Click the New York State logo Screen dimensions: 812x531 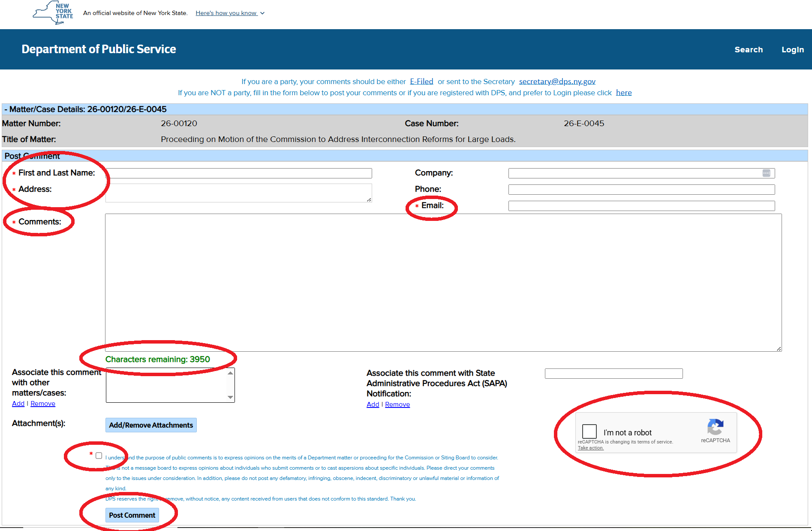(53, 12)
